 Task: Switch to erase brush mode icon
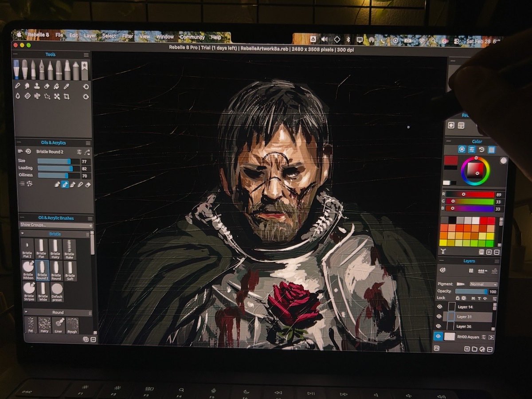(88, 185)
